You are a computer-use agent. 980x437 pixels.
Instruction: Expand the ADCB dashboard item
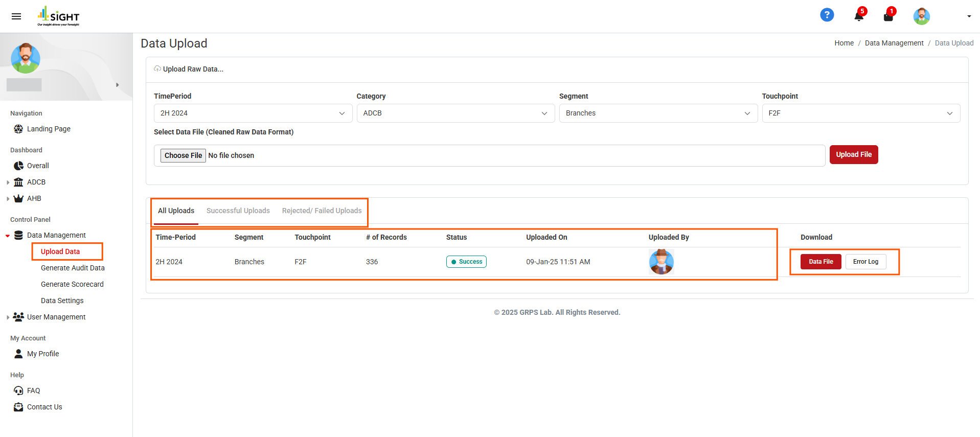(x=8, y=182)
